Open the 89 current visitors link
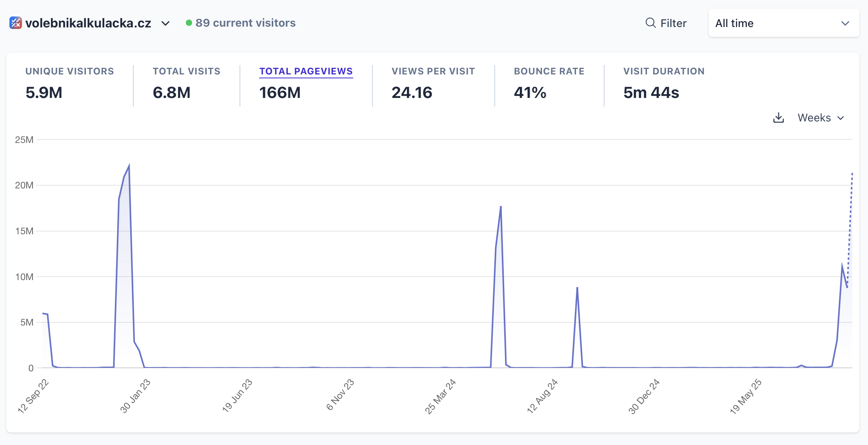This screenshot has width=868, height=445. (x=245, y=23)
